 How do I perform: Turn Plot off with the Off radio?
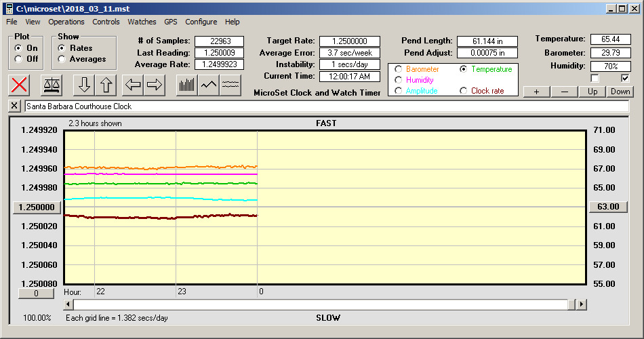(18, 59)
